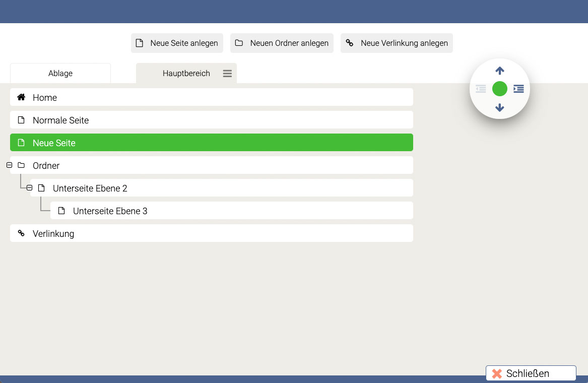The width and height of the screenshot is (588, 383).
Task: Click the green center circle control
Action: pos(499,89)
